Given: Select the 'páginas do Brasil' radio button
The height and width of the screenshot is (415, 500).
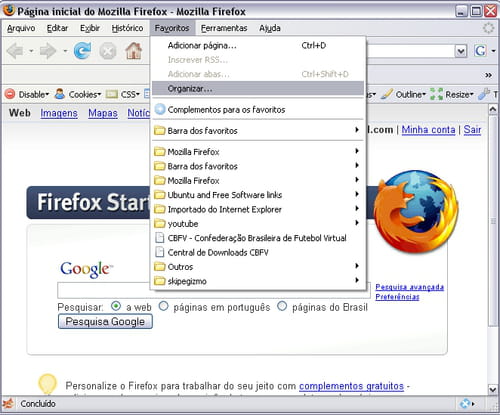Looking at the screenshot, I should [282, 306].
